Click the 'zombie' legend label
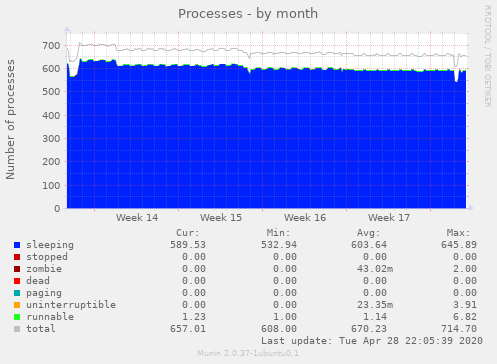497x364 pixels. click(44, 269)
